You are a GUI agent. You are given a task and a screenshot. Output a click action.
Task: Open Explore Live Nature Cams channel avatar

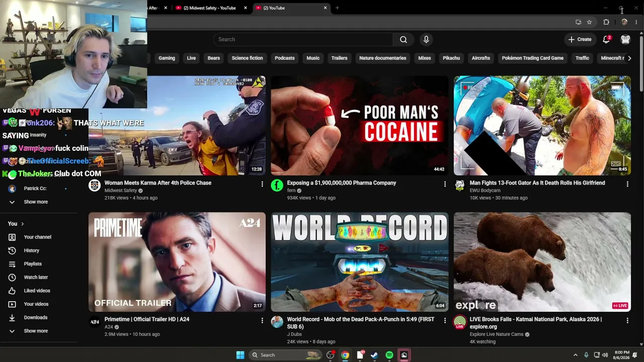click(460, 322)
